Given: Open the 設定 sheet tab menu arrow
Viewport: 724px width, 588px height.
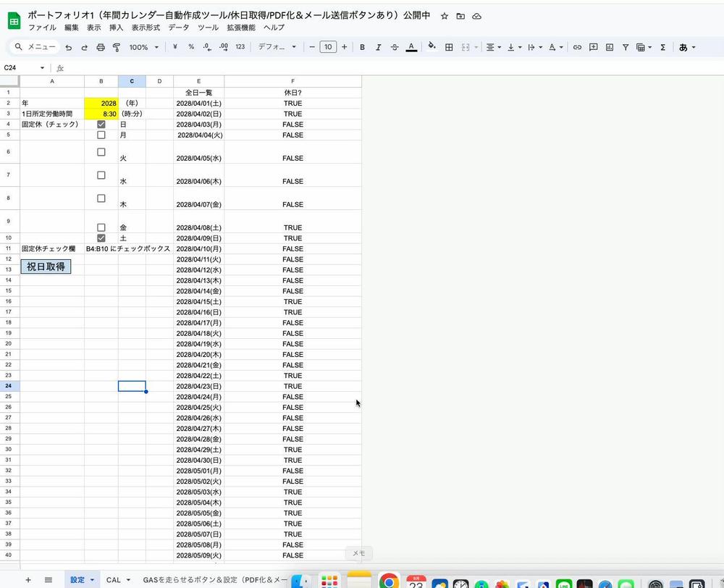Looking at the screenshot, I should [91, 579].
